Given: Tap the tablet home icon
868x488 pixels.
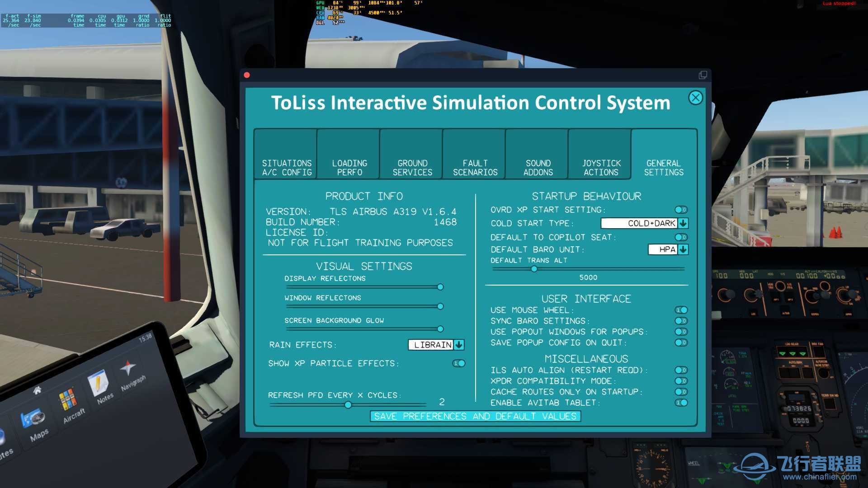Looking at the screenshot, I should tap(37, 389).
